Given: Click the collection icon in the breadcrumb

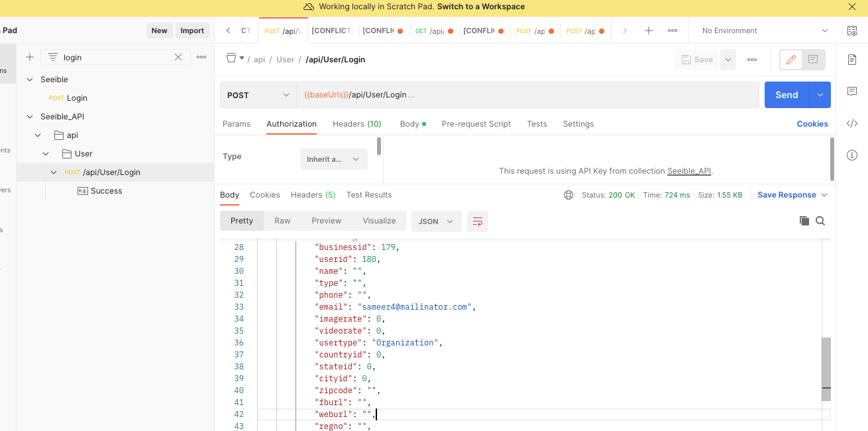Looking at the screenshot, I should (231, 58).
